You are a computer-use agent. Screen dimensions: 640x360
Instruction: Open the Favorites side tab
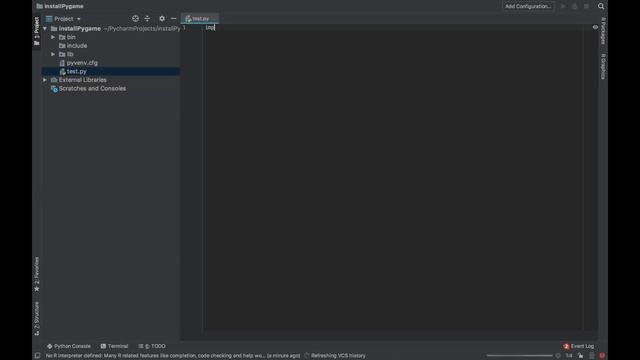tap(37, 274)
